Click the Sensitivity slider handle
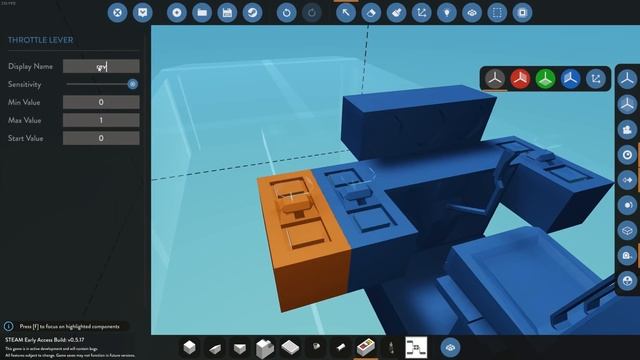 pos(132,84)
